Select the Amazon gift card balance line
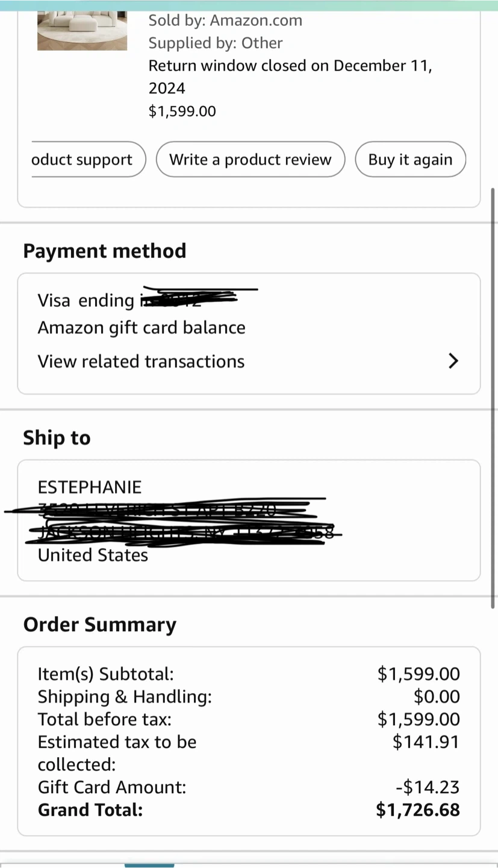 click(x=142, y=328)
